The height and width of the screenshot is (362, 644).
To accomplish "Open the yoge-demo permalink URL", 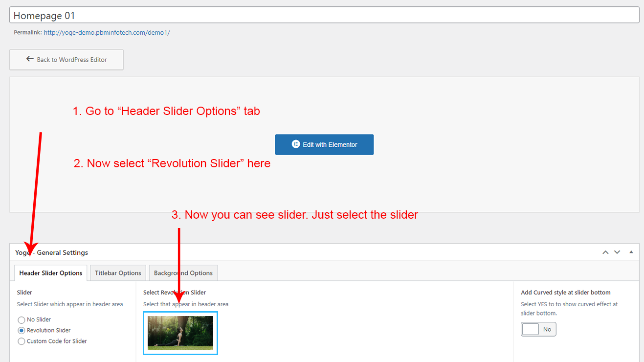I will 107,33.
